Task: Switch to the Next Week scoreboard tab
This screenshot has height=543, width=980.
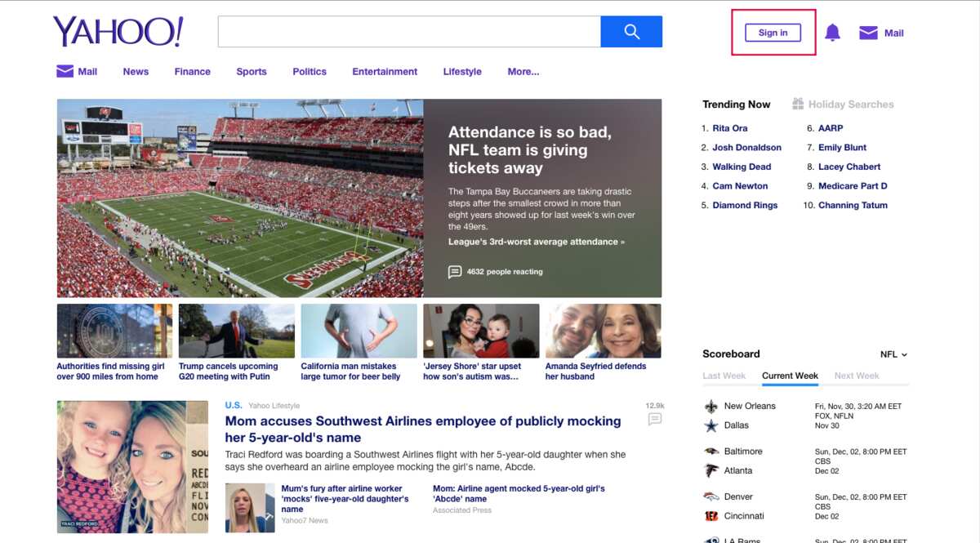Action: click(857, 376)
